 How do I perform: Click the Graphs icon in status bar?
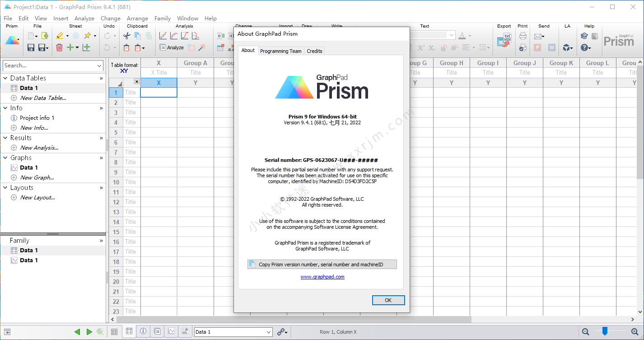click(171, 331)
